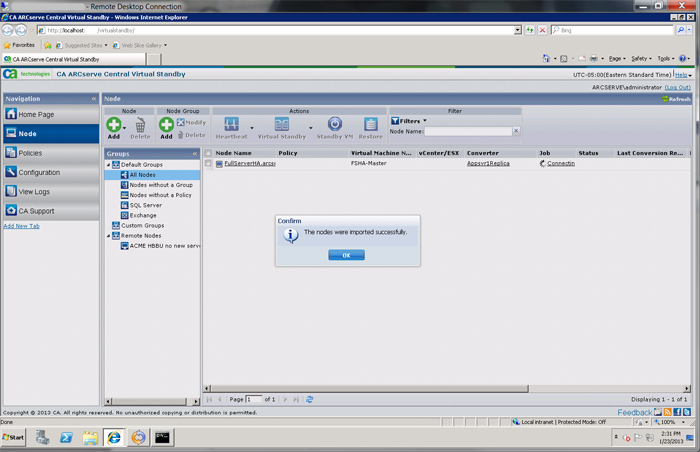Collapse the Default Groups tree node
Screen dimensions: 700x452
point(108,165)
